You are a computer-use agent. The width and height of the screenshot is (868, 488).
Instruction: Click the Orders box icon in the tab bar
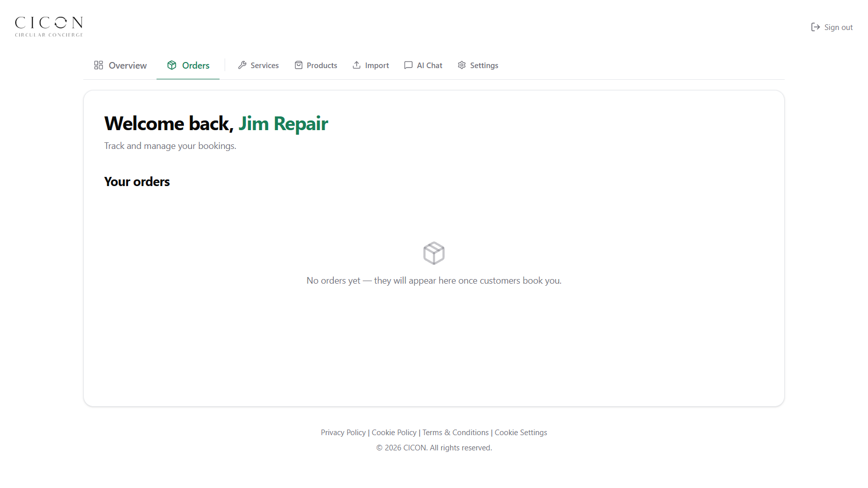coord(172,65)
